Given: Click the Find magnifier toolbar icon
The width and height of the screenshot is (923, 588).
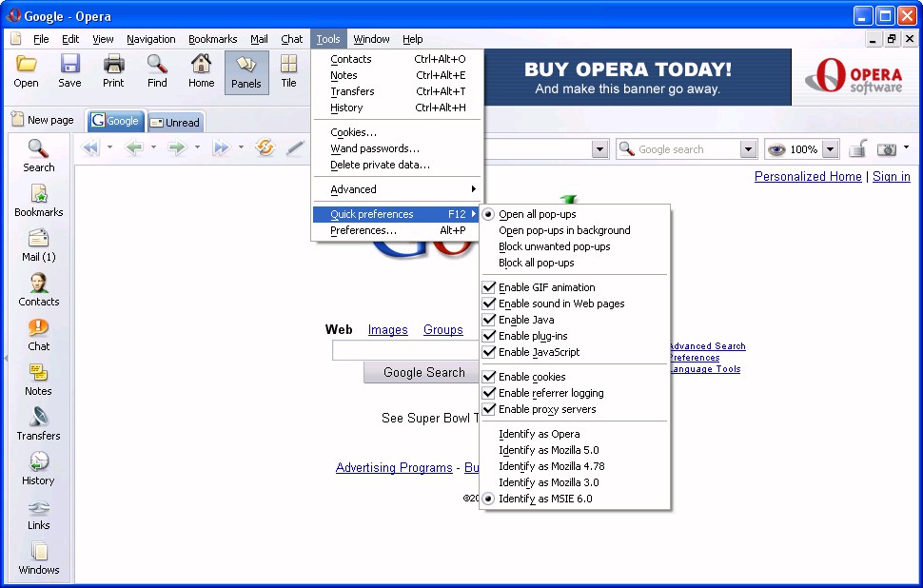Looking at the screenshot, I should pyautogui.click(x=157, y=71).
